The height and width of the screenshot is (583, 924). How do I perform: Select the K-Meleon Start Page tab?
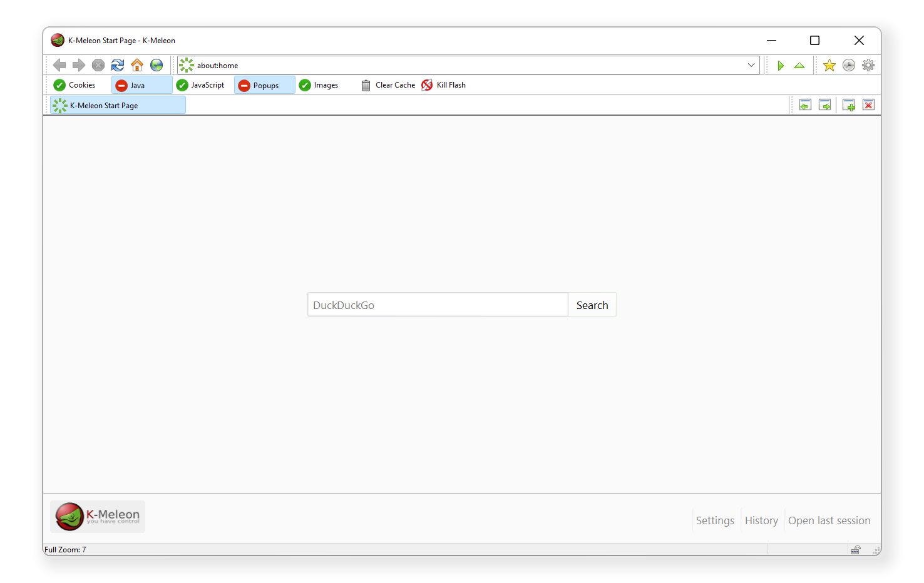pos(118,106)
